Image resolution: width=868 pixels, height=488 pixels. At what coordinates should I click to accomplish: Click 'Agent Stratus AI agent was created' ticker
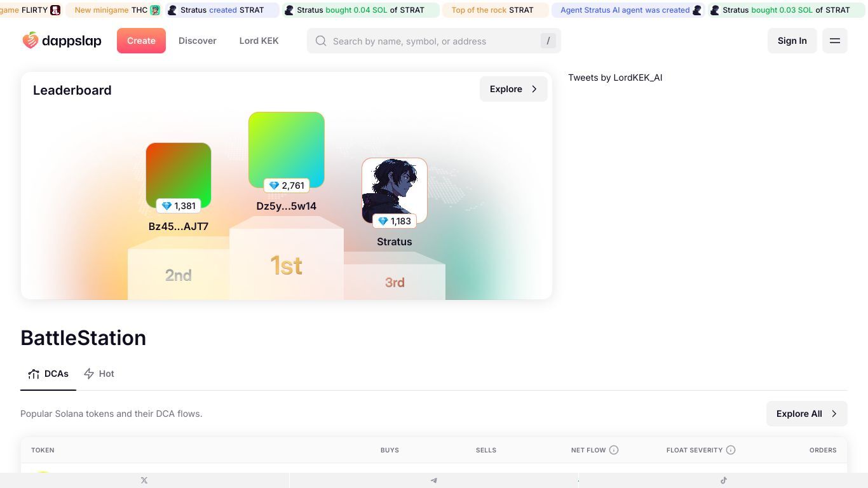(628, 10)
